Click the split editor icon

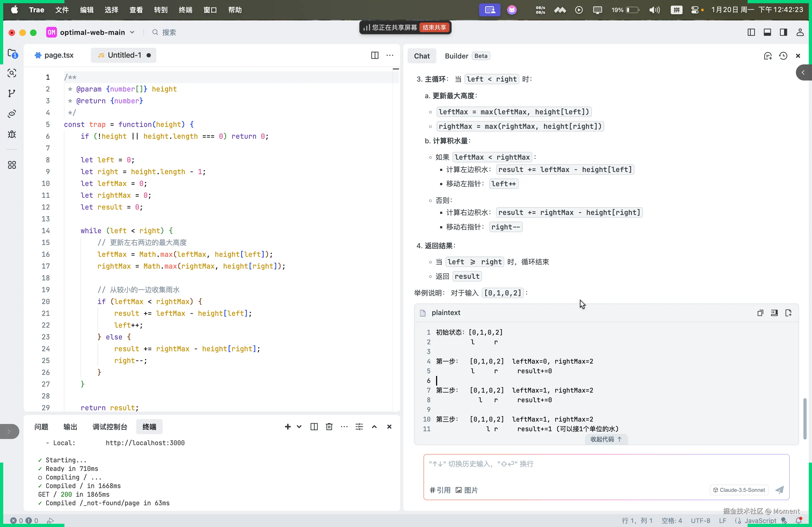coord(375,55)
